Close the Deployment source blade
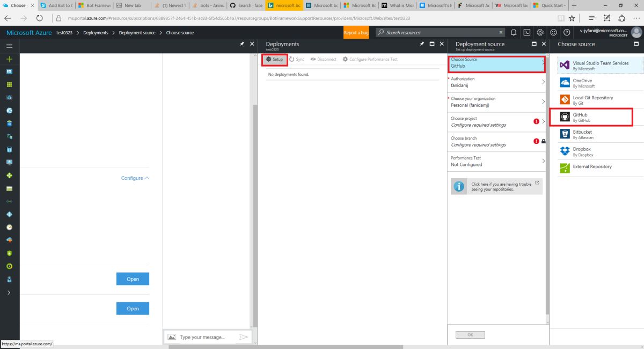 [x=544, y=44]
